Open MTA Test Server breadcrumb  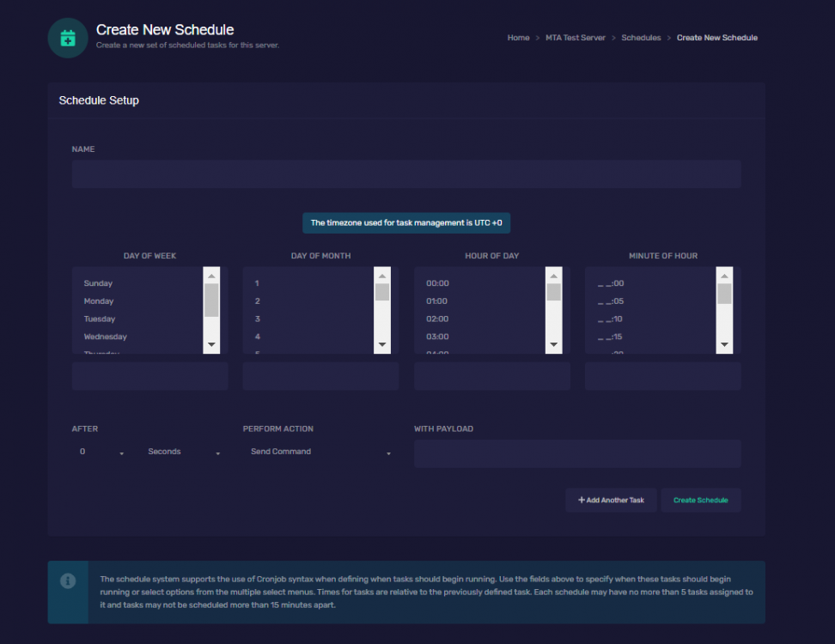575,38
